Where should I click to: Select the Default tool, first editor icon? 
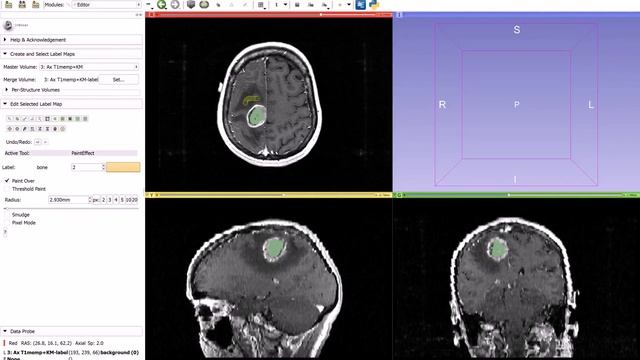(x=9, y=119)
